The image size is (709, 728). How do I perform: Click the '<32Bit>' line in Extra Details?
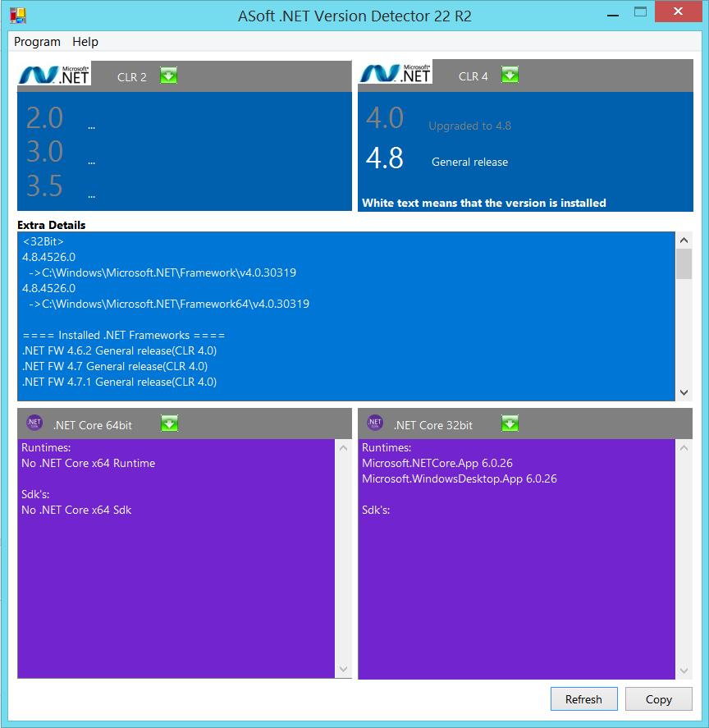click(x=43, y=241)
